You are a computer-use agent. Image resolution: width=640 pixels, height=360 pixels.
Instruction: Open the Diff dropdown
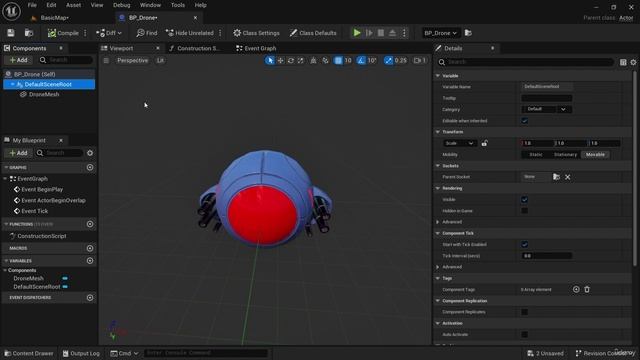(109, 33)
